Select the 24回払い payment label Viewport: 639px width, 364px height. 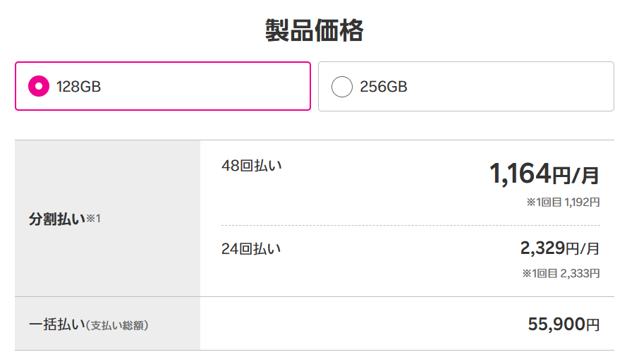[x=251, y=248]
